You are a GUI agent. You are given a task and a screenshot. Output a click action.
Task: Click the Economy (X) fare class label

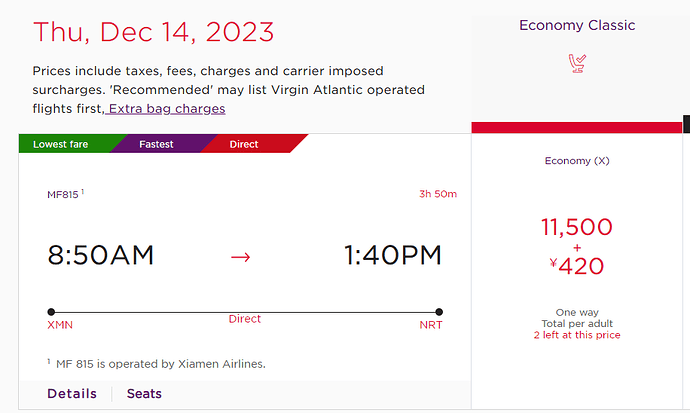click(x=577, y=161)
